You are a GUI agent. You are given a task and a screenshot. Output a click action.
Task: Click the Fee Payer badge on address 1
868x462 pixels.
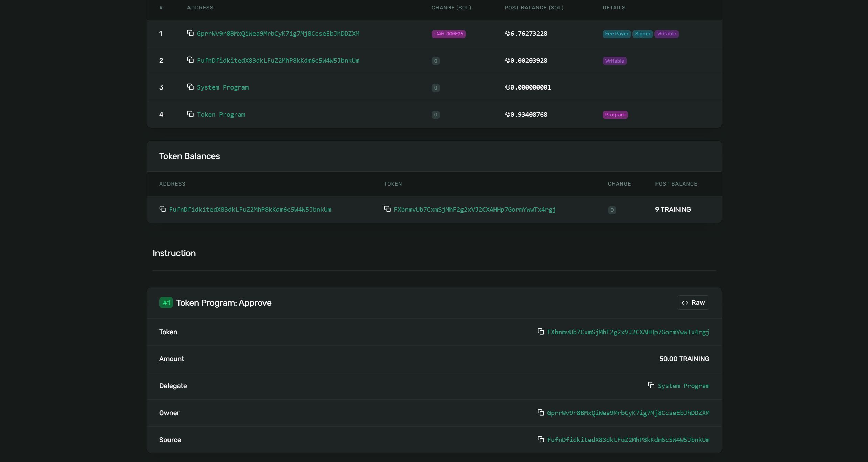(617, 33)
